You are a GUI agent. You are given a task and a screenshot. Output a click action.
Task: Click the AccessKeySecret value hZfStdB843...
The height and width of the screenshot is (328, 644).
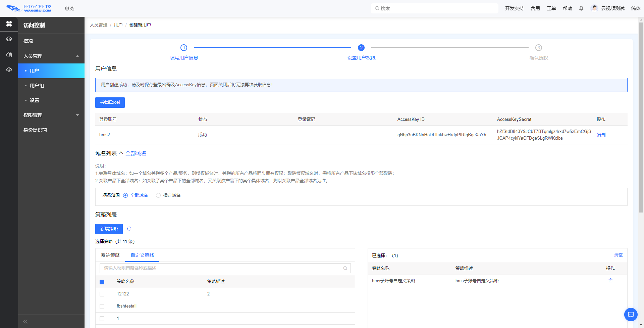(x=544, y=135)
